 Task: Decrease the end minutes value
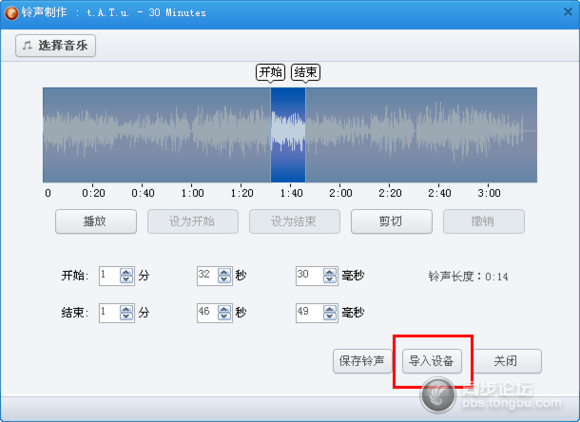click(x=126, y=316)
